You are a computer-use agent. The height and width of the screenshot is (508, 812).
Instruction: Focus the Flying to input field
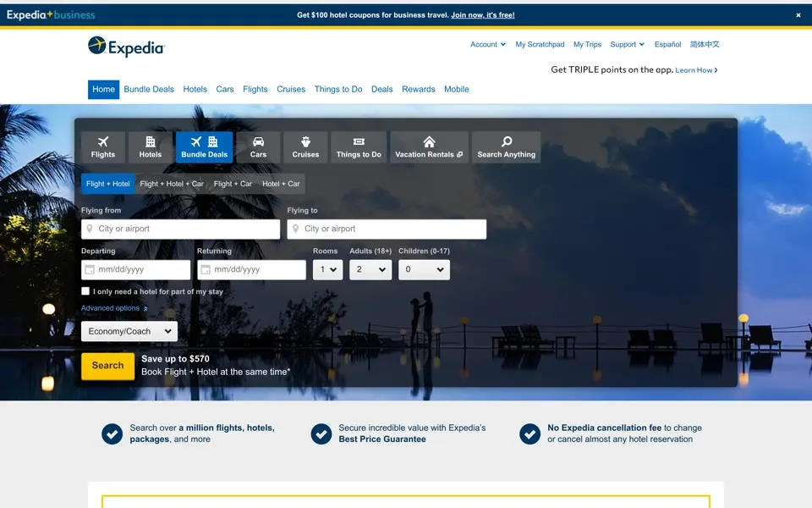tap(387, 229)
